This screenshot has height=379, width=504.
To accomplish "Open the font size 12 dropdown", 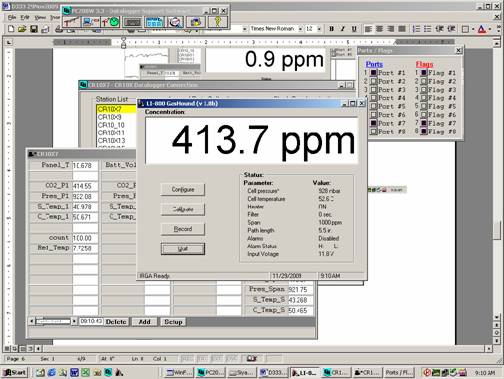I will (319, 29).
